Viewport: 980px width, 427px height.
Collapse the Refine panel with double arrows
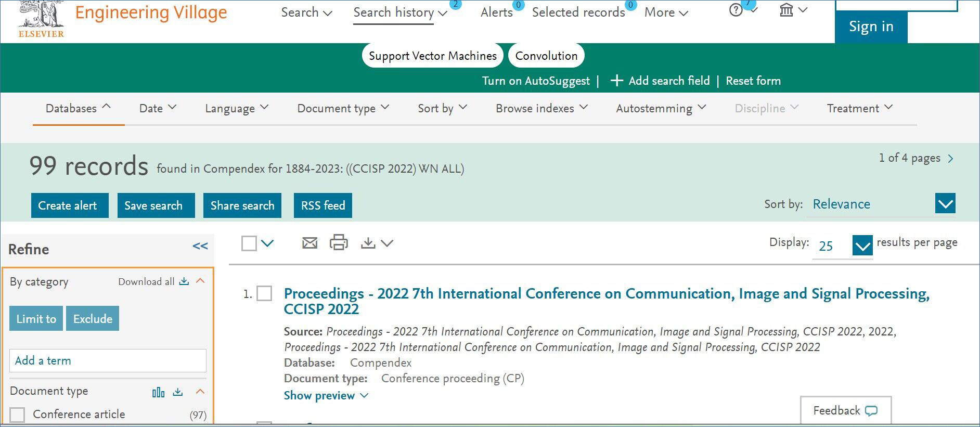[200, 246]
